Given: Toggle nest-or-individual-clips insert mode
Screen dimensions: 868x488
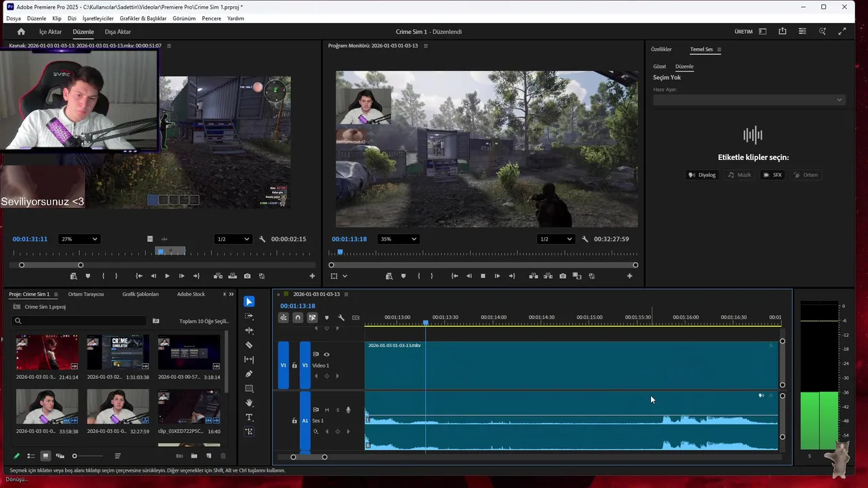Looking at the screenshot, I should [x=283, y=317].
